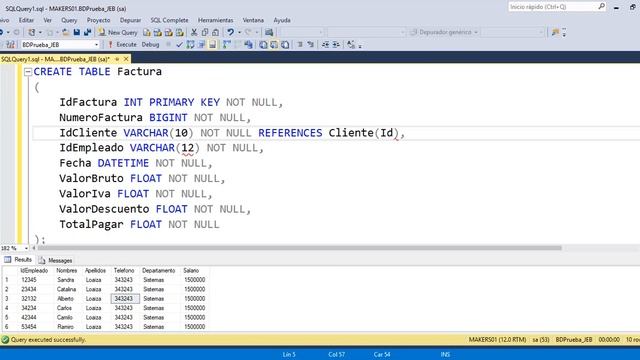
Task: Toggle the Results to File icon
Action: (285, 44)
